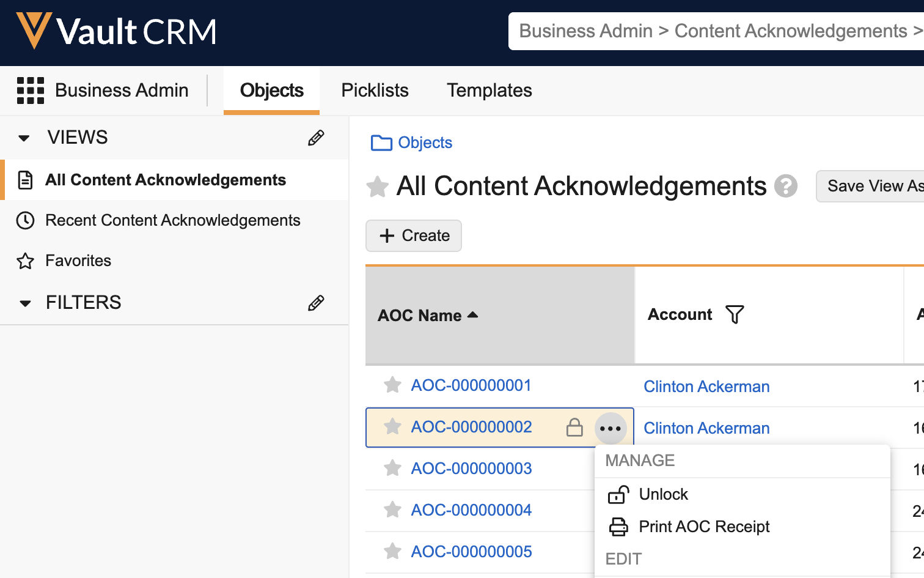Image resolution: width=924 pixels, height=578 pixels.
Task: Edit filters using the FILTERS pencil icon
Action: (x=316, y=303)
